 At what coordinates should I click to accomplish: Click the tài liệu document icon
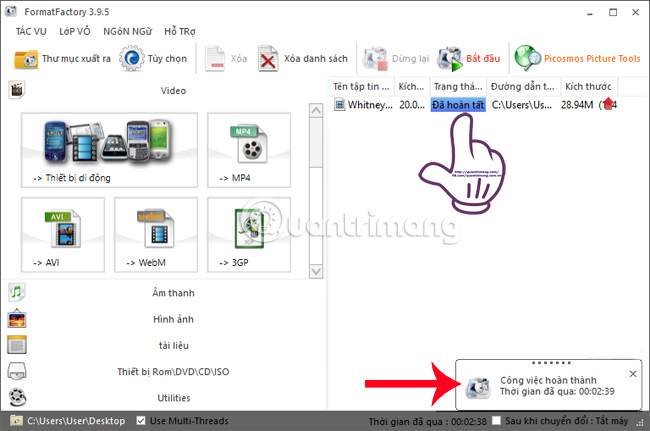click(x=17, y=345)
